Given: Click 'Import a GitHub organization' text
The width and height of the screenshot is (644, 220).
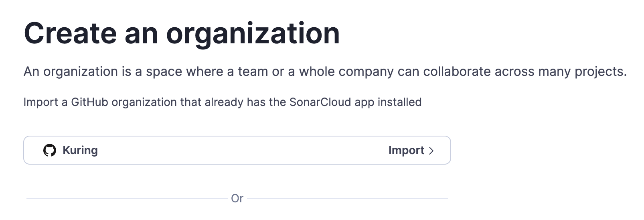Looking at the screenshot, I should pyautogui.click(x=223, y=102).
